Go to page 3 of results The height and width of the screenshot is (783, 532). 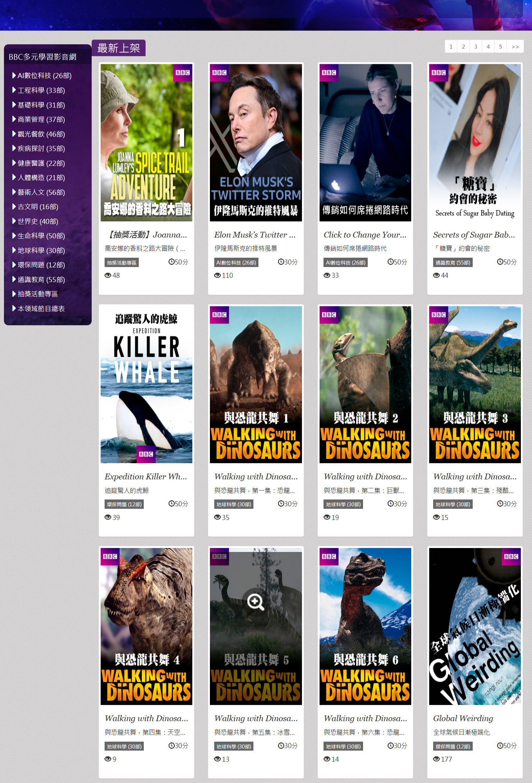[x=476, y=47]
